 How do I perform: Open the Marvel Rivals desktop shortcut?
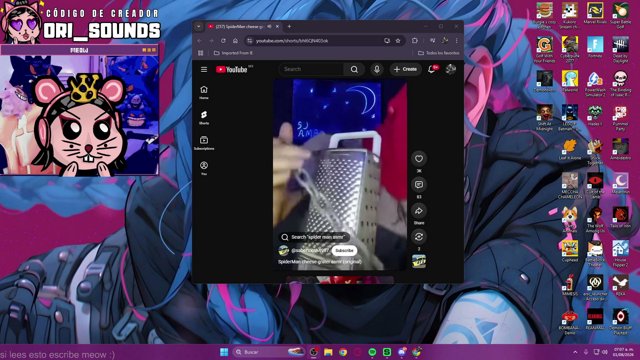[x=595, y=14]
